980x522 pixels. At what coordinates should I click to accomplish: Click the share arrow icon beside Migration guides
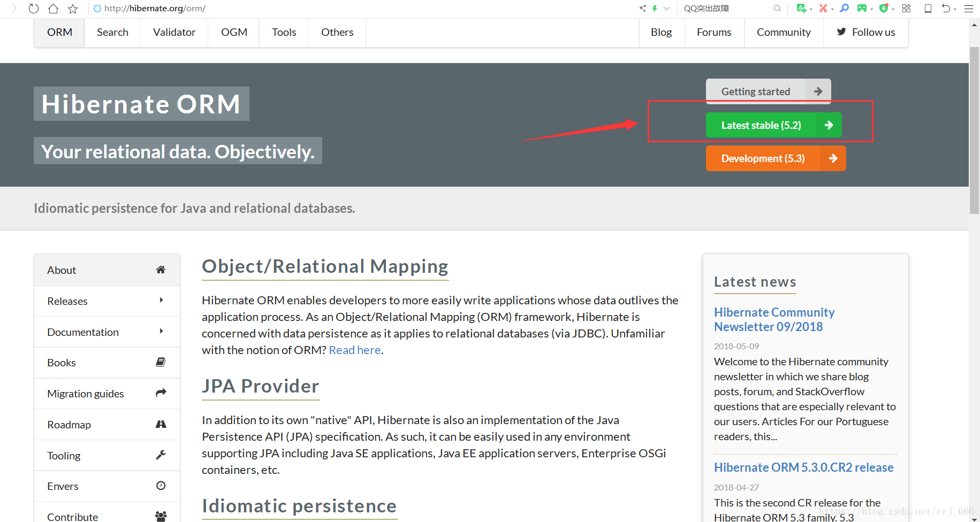161,393
